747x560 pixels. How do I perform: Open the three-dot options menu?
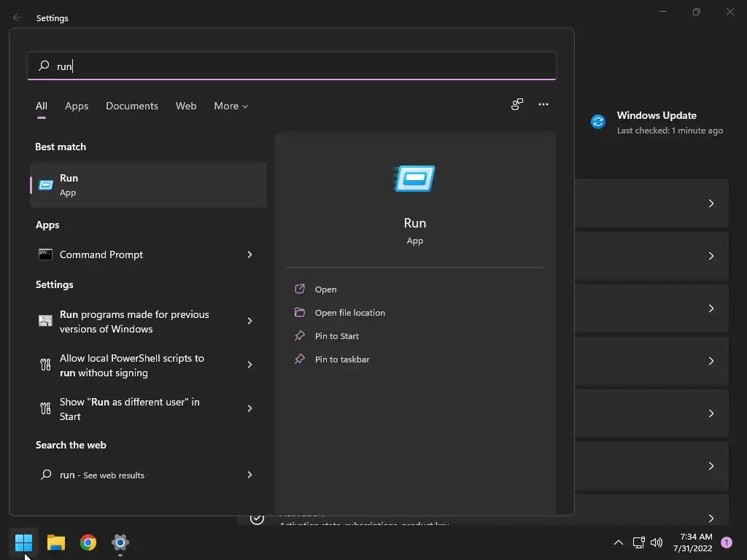[543, 104]
